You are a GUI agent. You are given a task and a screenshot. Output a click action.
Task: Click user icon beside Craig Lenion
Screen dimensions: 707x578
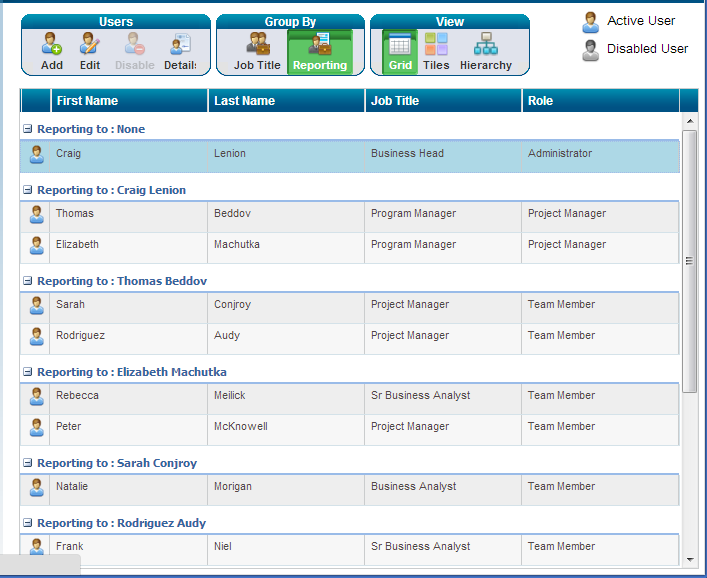point(36,154)
